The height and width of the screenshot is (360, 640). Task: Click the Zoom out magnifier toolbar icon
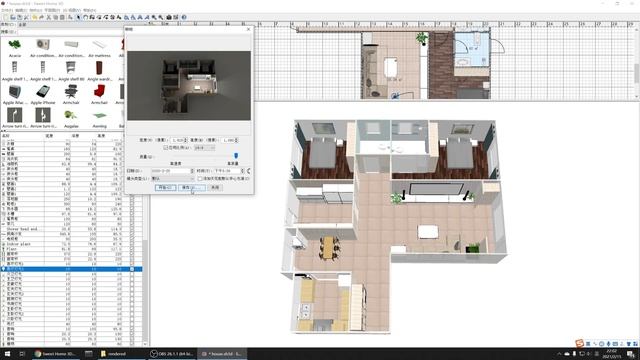(x=160, y=17)
